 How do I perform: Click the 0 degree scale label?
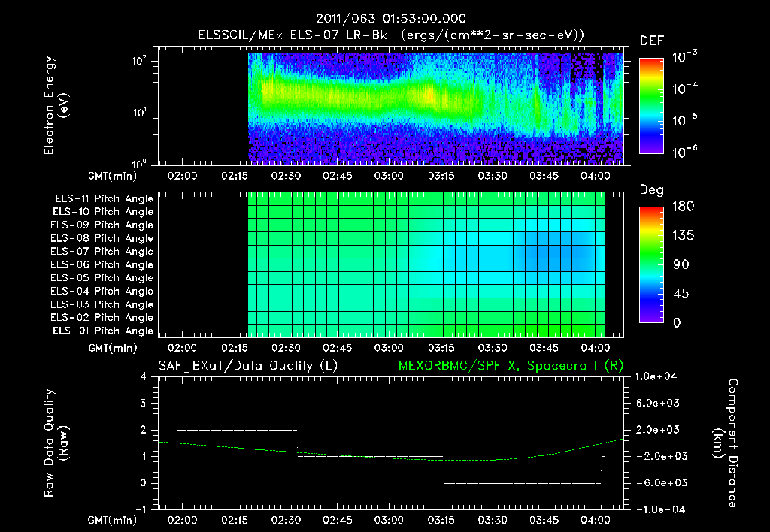click(x=677, y=323)
